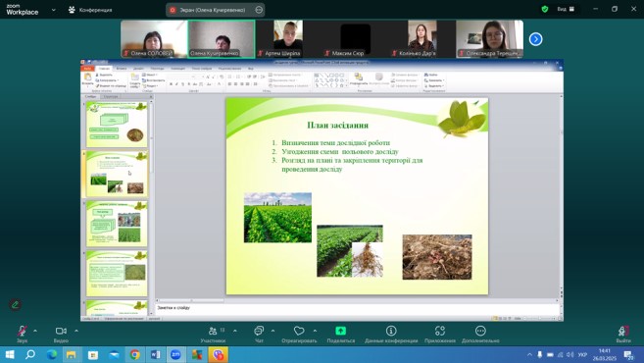The height and width of the screenshot is (363, 644).
Task: Click Олександра Терещенко participant video
Action: click(x=489, y=39)
